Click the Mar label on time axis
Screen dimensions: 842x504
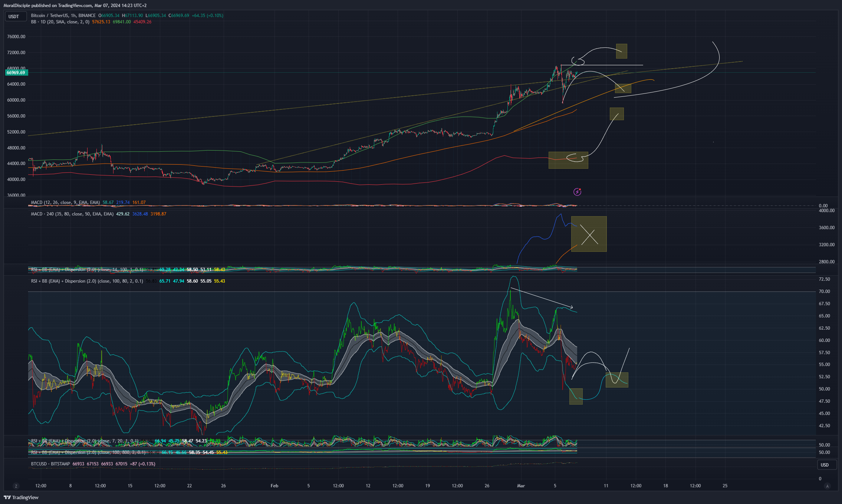point(521,486)
